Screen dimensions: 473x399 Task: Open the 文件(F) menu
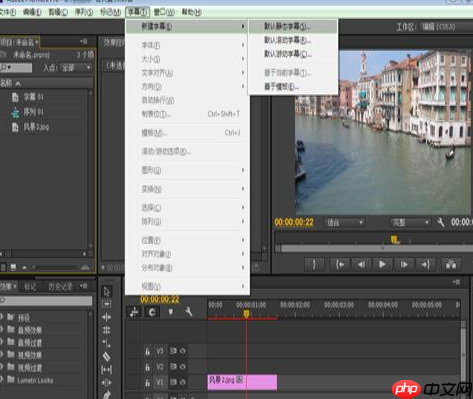click(8, 13)
